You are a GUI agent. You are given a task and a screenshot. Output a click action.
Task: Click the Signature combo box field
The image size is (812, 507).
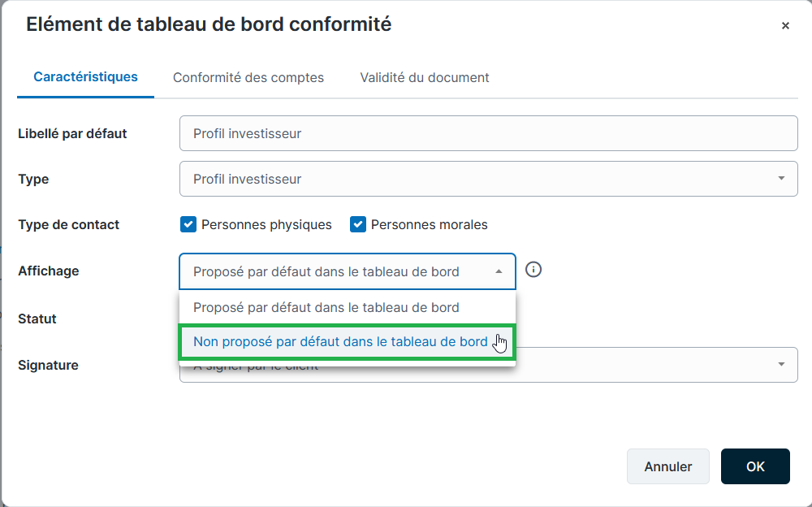point(650,366)
